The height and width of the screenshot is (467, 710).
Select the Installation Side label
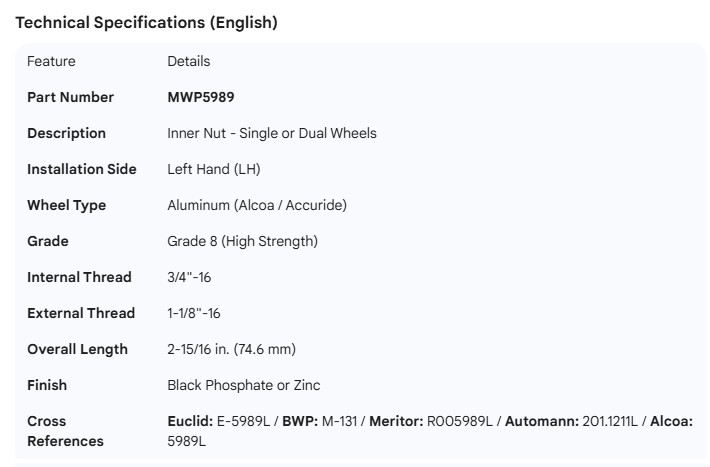(82, 170)
